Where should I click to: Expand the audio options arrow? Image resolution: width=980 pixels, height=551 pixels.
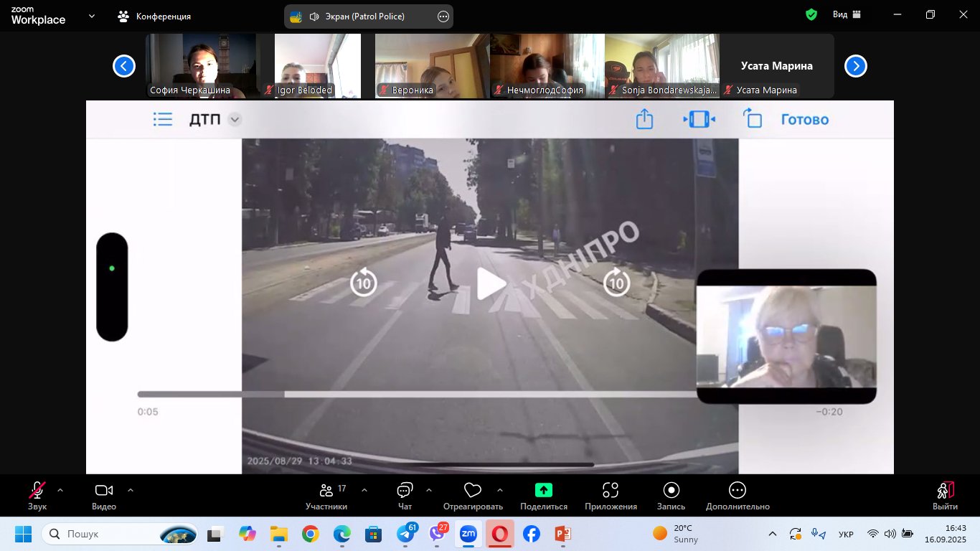click(x=60, y=490)
